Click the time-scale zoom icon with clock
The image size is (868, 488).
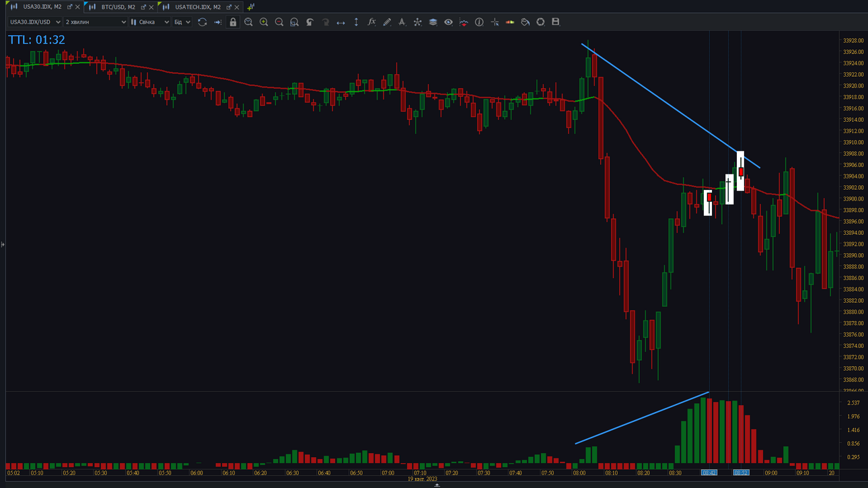[x=248, y=22]
